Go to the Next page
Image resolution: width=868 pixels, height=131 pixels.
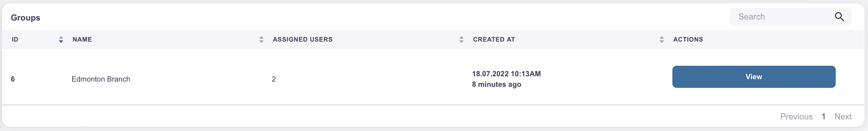pos(843,117)
